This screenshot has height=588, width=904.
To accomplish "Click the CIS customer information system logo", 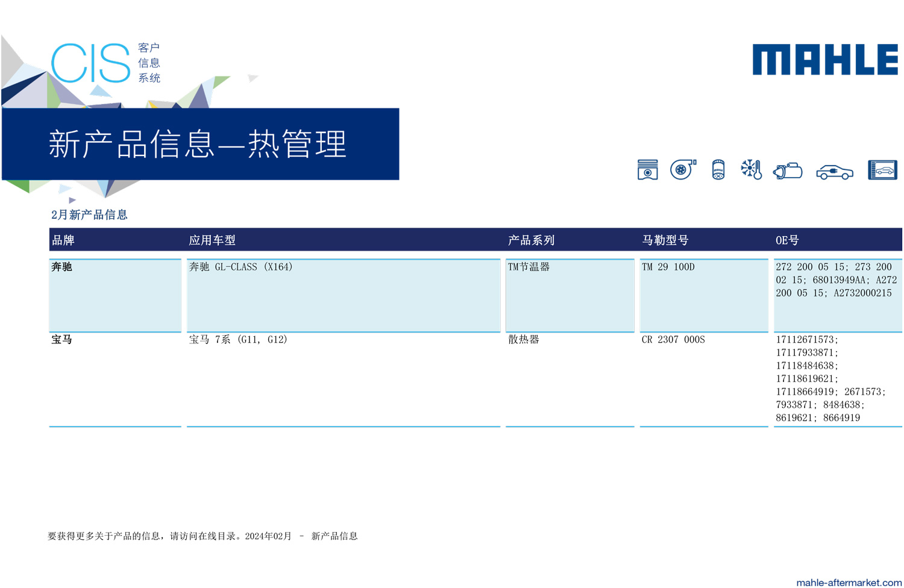I will [x=105, y=63].
